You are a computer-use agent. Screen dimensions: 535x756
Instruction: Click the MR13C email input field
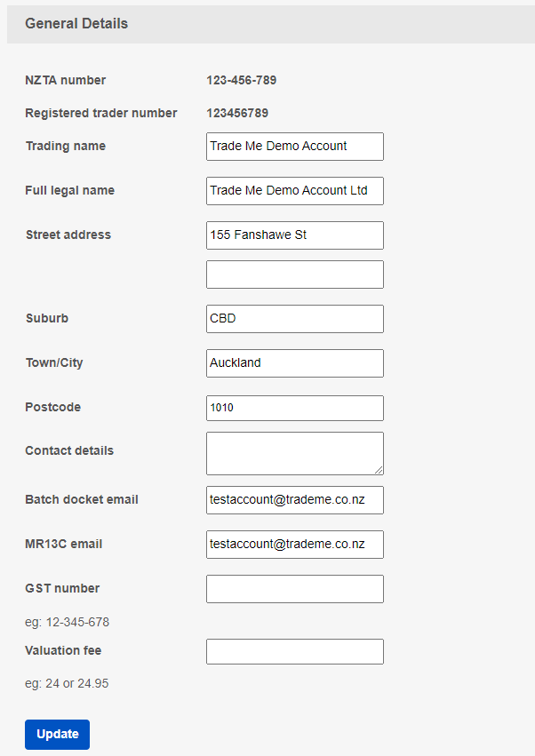[294, 545]
